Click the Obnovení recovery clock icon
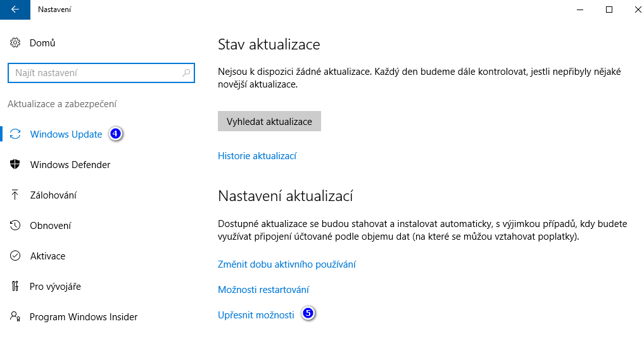 pos(16,226)
